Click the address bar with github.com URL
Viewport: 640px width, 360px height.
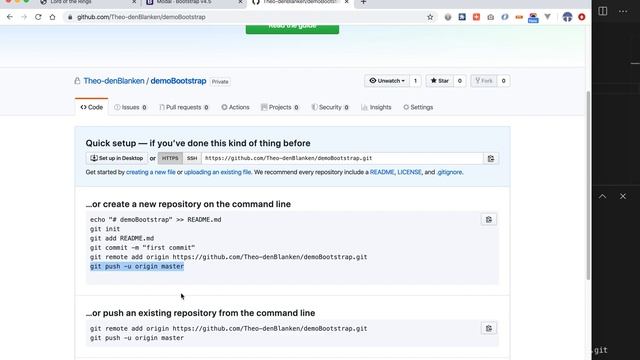coord(245,17)
